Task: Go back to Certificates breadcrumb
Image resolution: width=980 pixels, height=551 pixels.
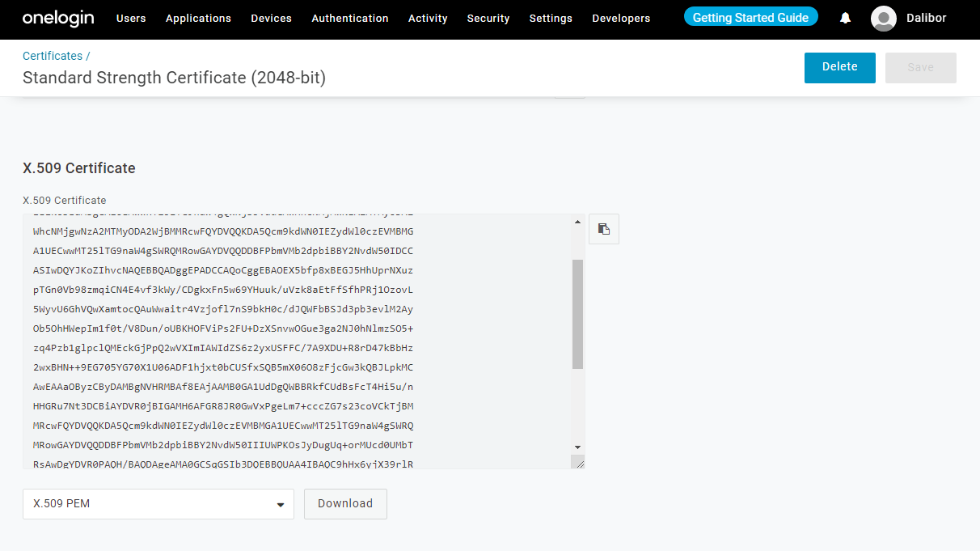Action: coord(53,56)
